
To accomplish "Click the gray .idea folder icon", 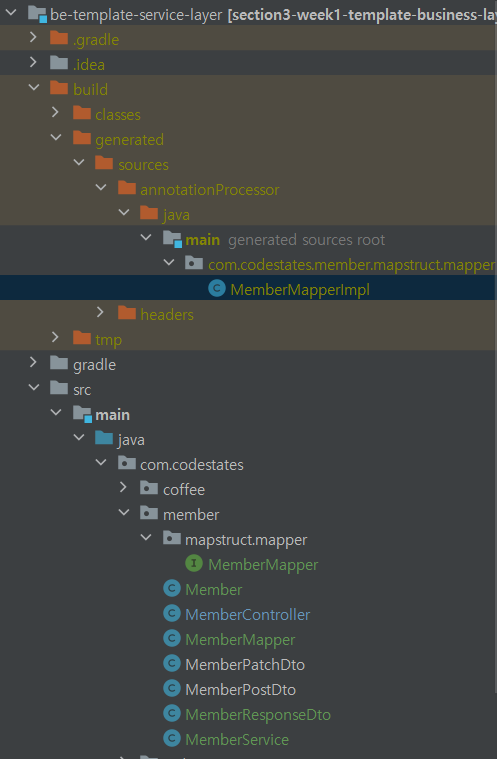I will [x=59, y=63].
